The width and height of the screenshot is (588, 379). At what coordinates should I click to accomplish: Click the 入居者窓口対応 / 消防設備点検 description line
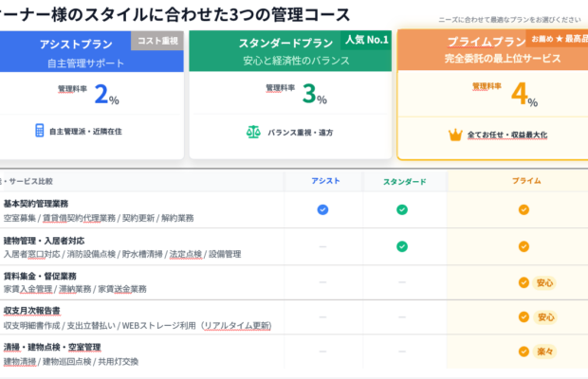point(122,254)
